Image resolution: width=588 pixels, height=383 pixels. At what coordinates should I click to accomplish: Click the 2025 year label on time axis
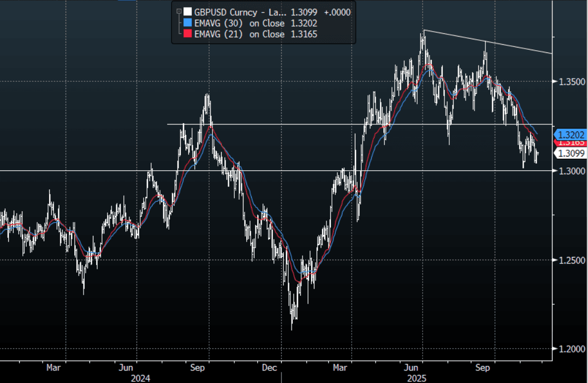417,378
